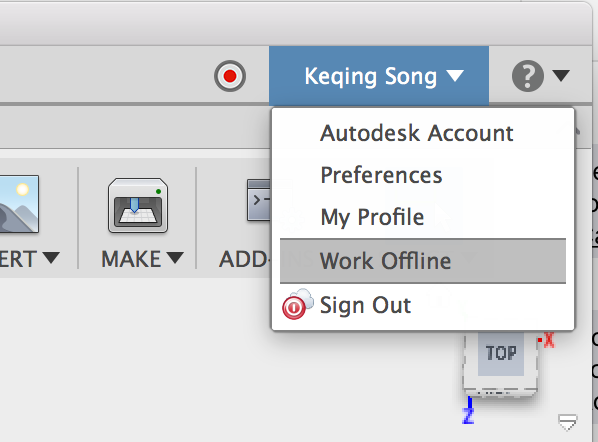Screen dimensions: 598x442
Task: Click the ADD-INS toolbar label
Action: coord(245,259)
